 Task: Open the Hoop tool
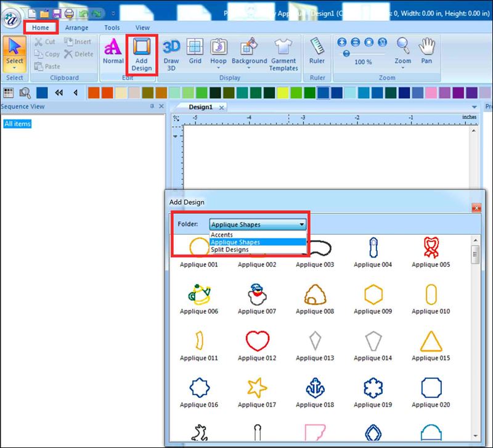pyautogui.click(x=218, y=52)
